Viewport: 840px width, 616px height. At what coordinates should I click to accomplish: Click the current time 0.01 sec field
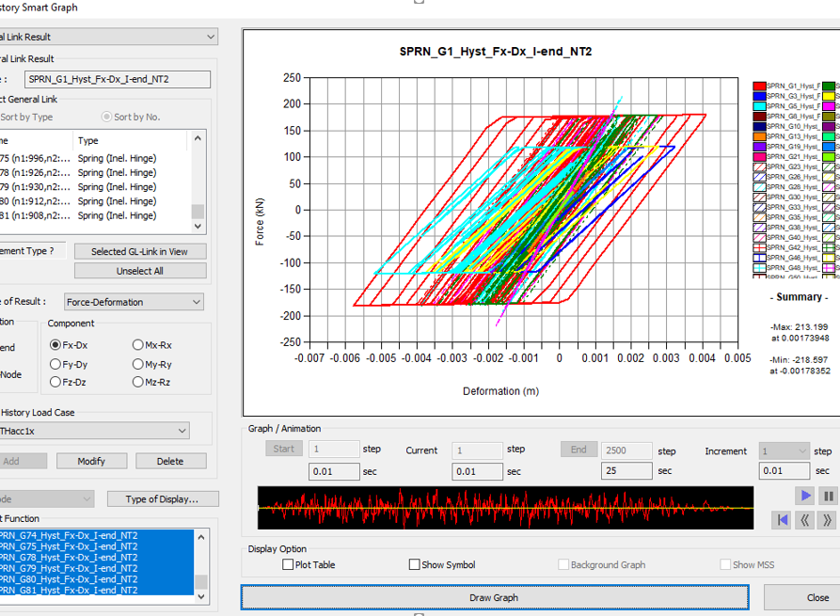click(x=477, y=471)
